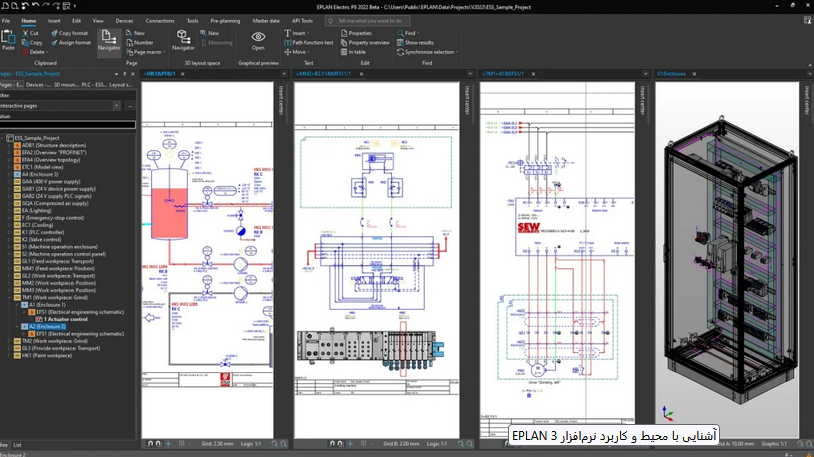Open the File menu
Viewport: 814px width, 457px height.
click(x=6, y=21)
